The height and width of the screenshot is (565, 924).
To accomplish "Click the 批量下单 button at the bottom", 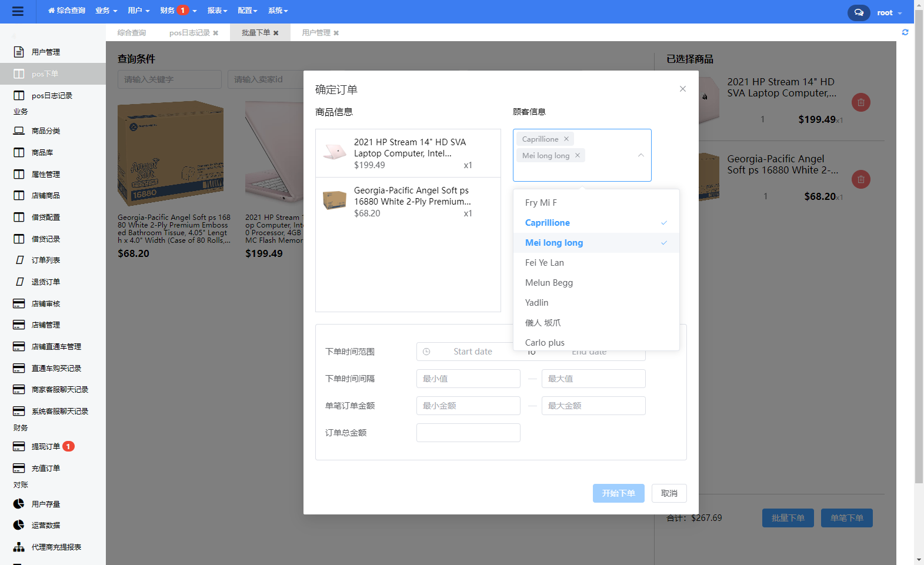I will (x=788, y=518).
